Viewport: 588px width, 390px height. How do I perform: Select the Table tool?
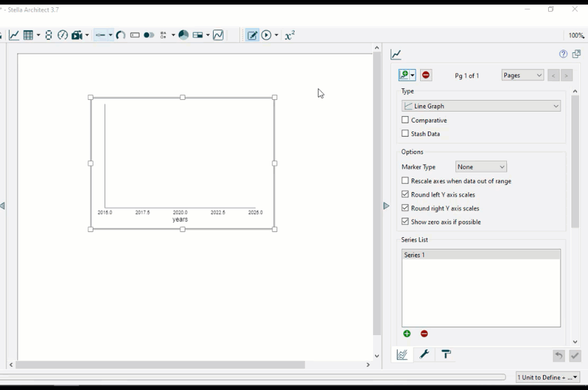point(28,35)
